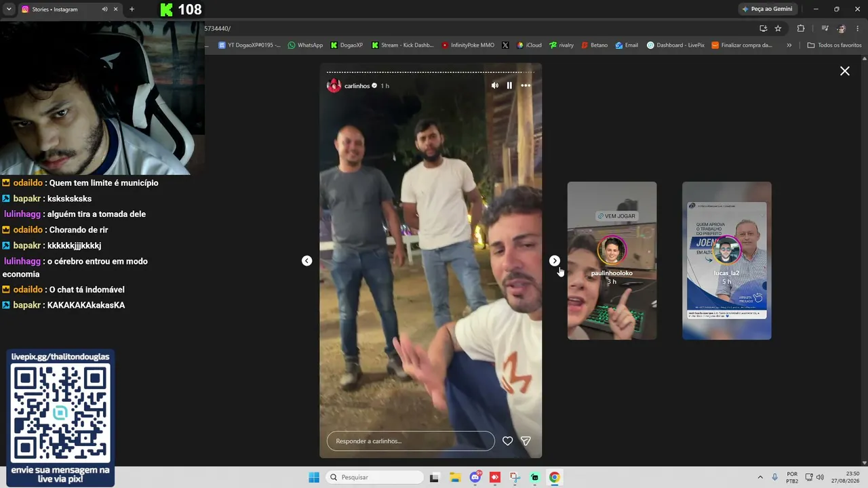Click the carlinhos username link

pyautogui.click(x=357, y=86)
